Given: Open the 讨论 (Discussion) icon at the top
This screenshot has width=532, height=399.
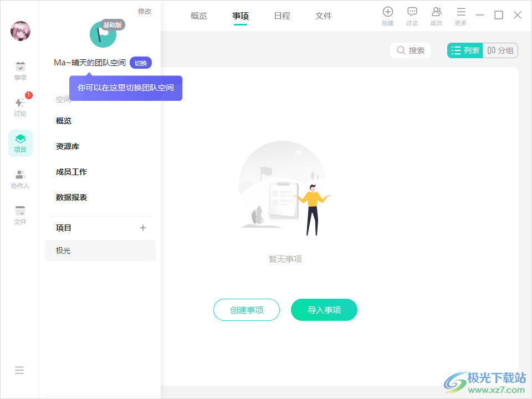Looking at the screenshot, I should pyautogui.click(x=412, y=16).
